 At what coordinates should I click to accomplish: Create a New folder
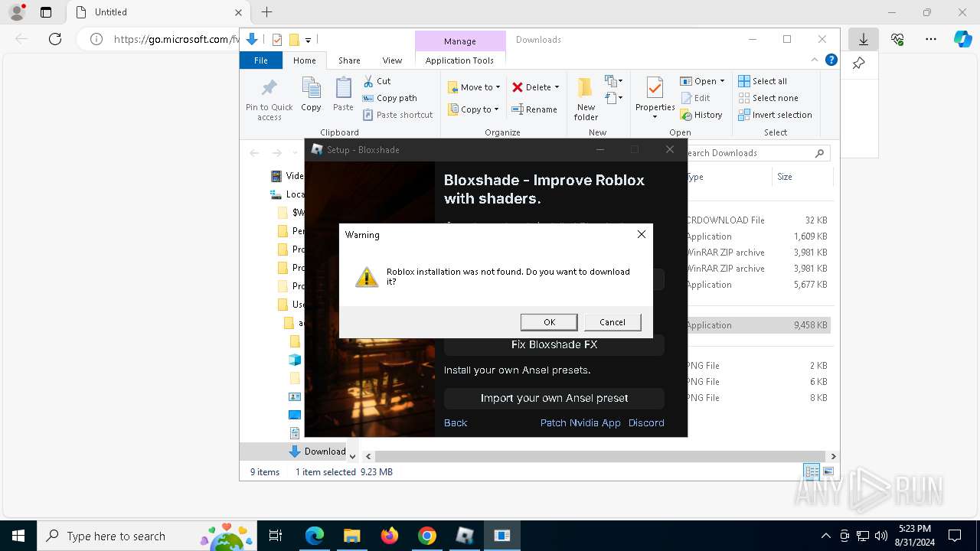point(586,98)
